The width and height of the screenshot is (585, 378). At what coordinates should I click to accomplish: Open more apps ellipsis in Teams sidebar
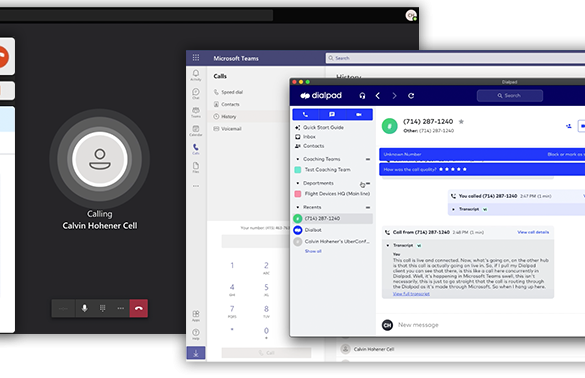click(196, 186)
